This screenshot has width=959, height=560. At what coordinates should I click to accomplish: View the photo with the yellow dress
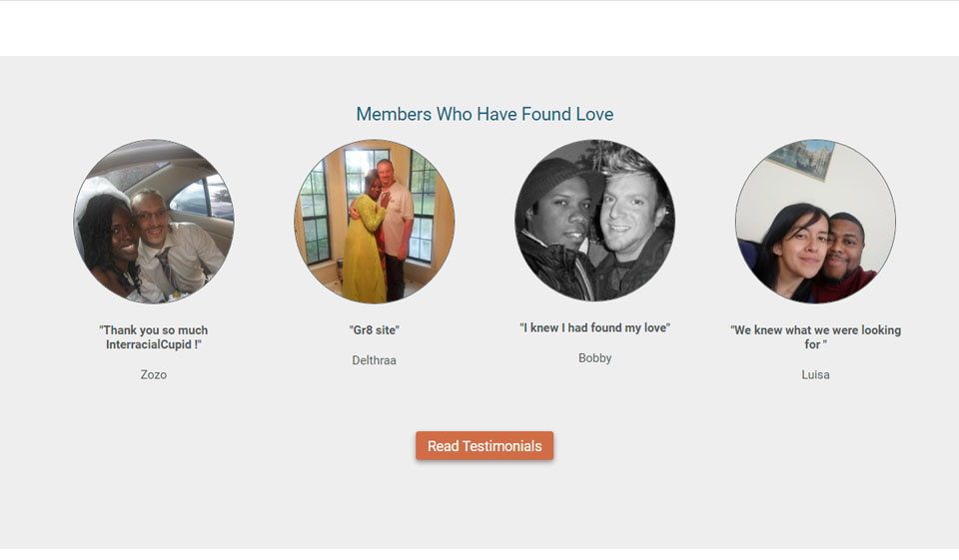[375, 221]
